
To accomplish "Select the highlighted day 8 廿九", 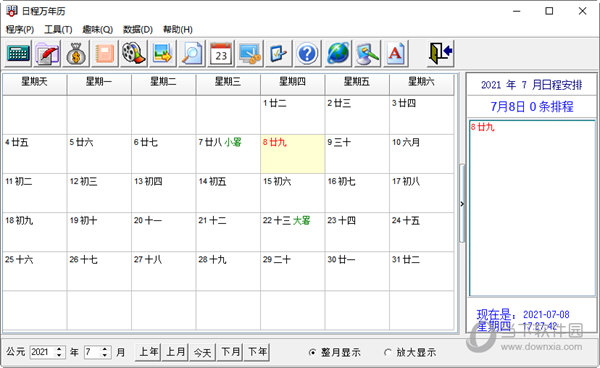I will [292, 154].
